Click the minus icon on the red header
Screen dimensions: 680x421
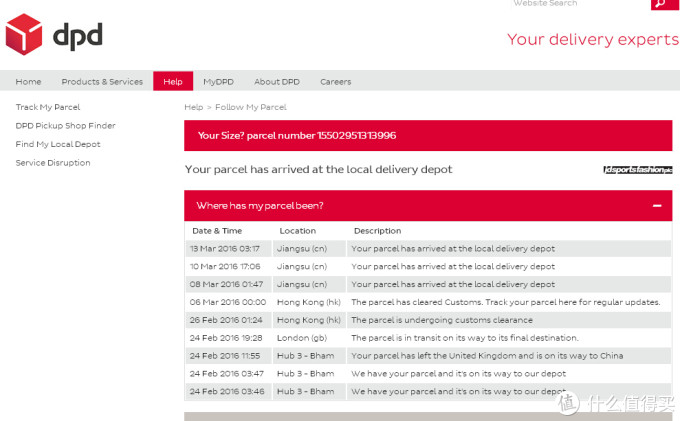657,206
